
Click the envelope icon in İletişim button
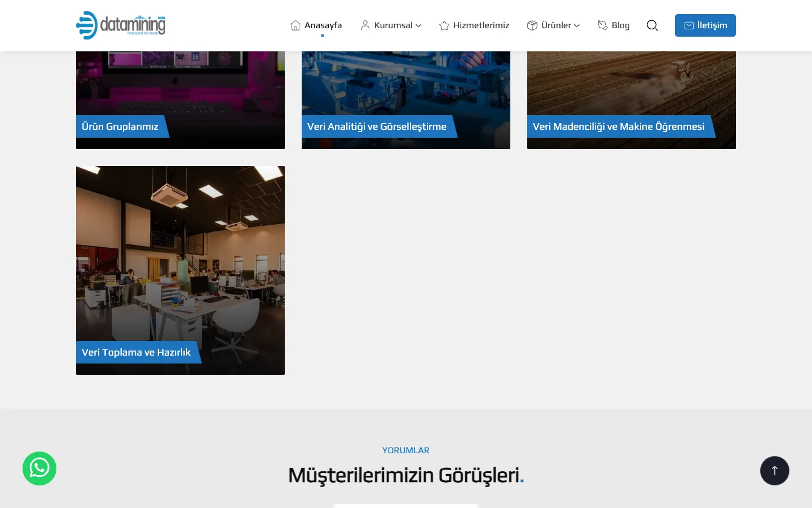coord(689,25)
